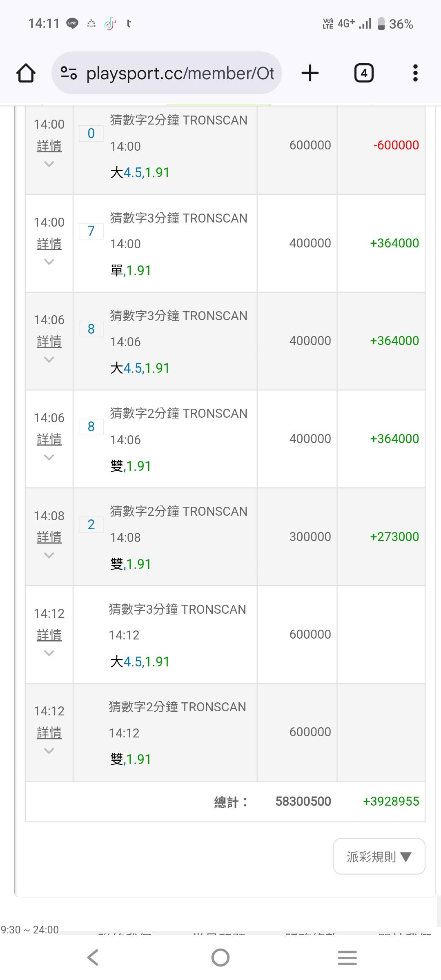Screen dimensions: 441x980
Task: Open site info icon in address bar
Action: click(69, 73)
